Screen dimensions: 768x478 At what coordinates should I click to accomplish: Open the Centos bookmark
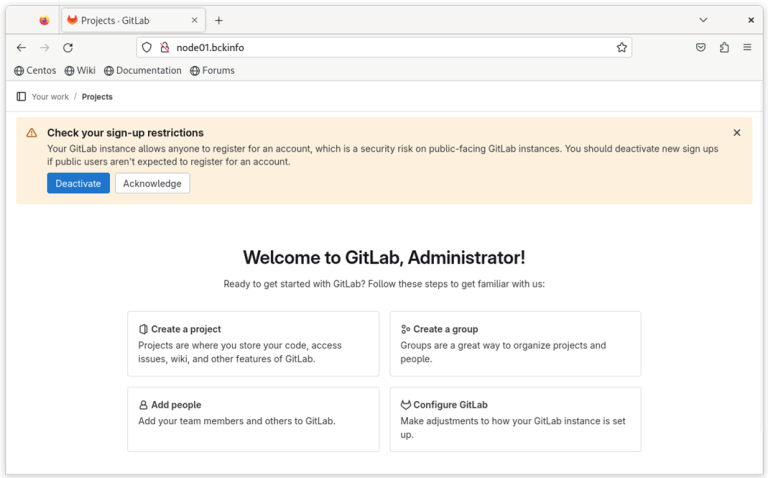[x=35, y=71]
